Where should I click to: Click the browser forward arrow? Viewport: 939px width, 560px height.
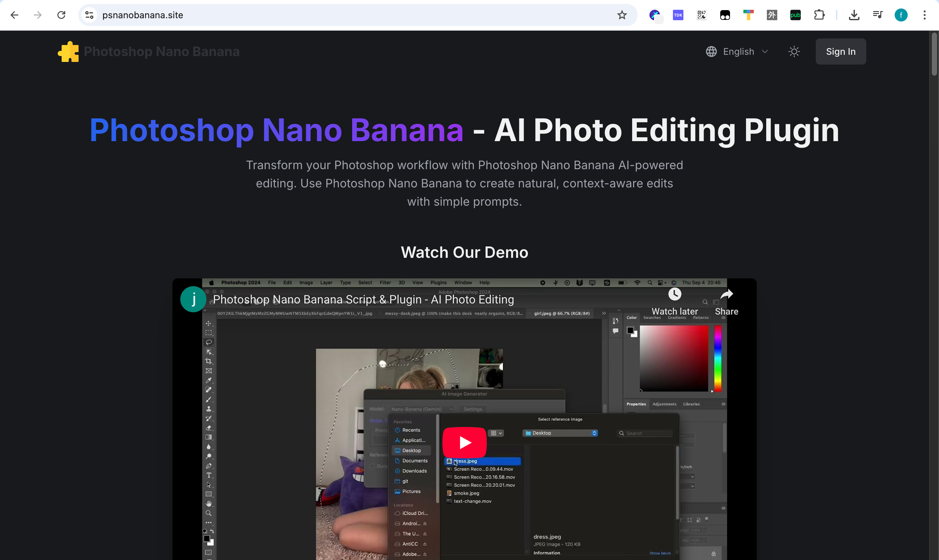point(38,15)
